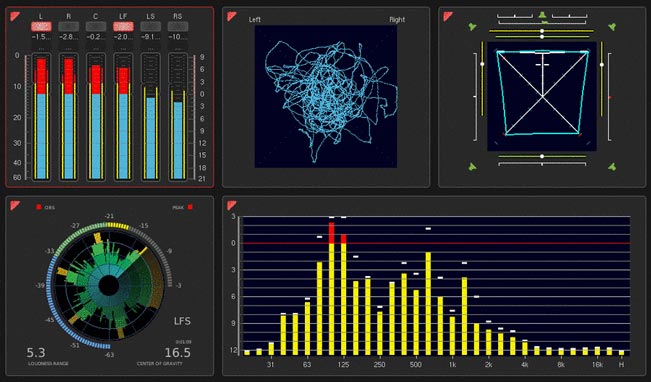Screen dimensions: 651x382
Task: Click the red PEAK indicator square
Action: [190, 207]
